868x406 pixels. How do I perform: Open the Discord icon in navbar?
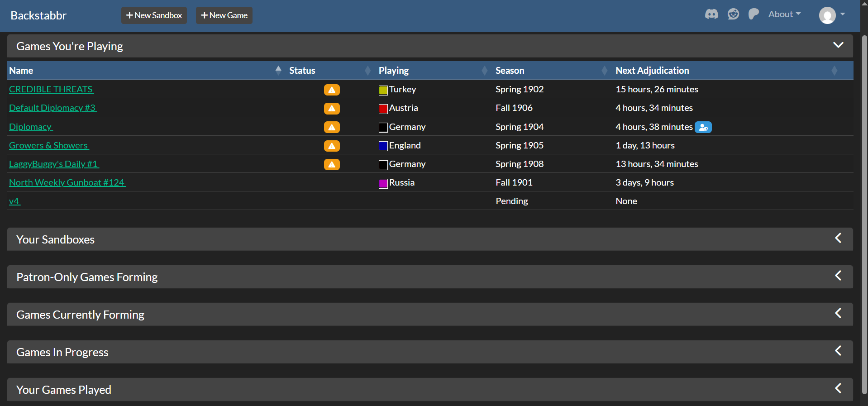[x=711, y=14]
